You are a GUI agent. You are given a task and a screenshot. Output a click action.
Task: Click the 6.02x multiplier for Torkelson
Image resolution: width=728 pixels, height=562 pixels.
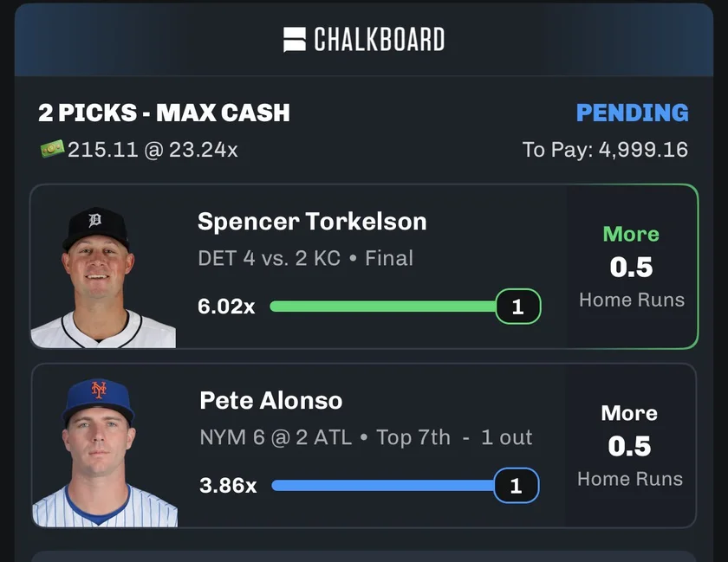click(226, 307)
